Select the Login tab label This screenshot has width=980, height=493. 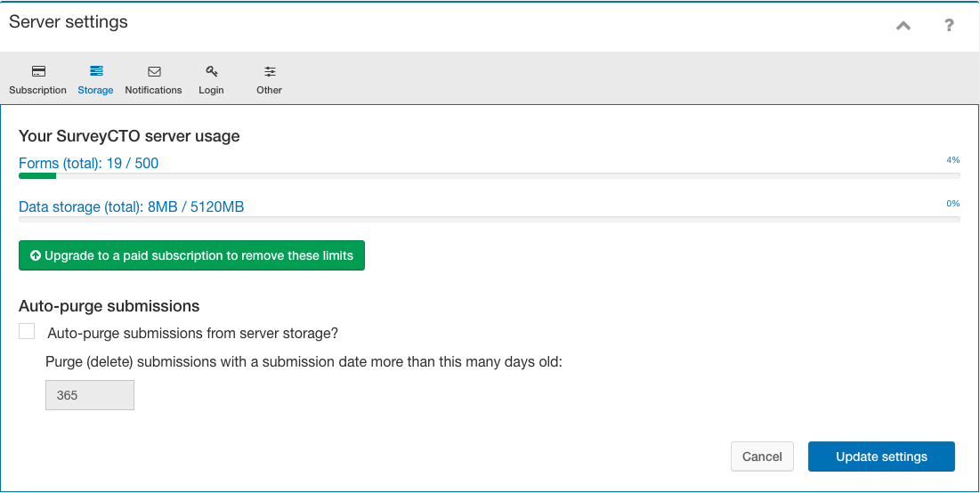pyautogui.click(x=211, y=90)
